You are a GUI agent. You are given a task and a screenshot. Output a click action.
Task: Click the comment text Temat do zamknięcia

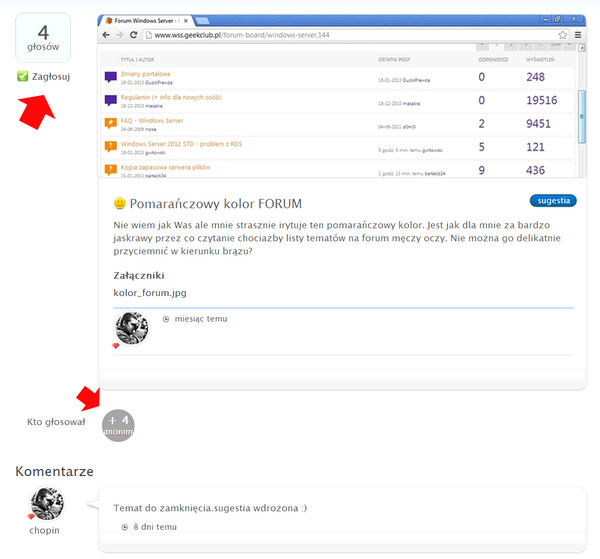click(x=210, y=508)
